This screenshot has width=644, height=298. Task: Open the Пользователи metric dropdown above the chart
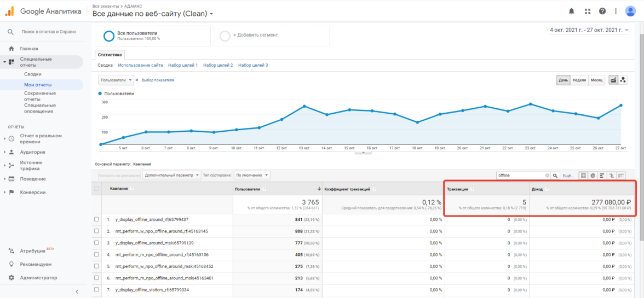click(x=116, y=80)
